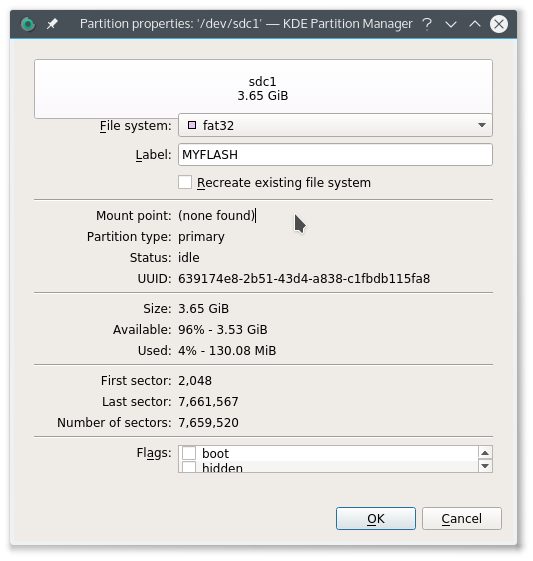Click the Label field containing MYFLASH
Image resolution: width=533 pixels, height=561 pixels.
tap(335, 155)
